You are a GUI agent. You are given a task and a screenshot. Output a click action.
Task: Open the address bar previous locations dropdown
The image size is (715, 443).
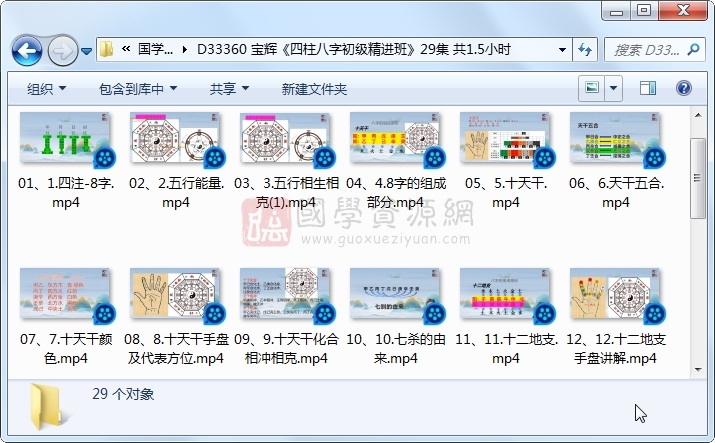(562, 50)
